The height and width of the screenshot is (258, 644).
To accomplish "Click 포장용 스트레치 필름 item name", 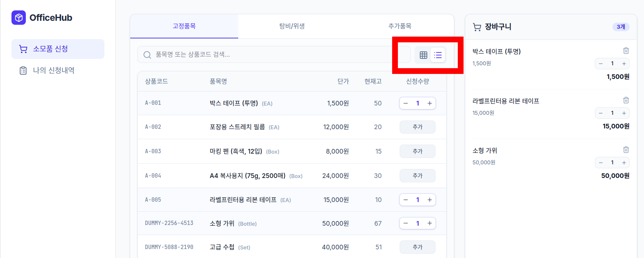I will (238, 127).
